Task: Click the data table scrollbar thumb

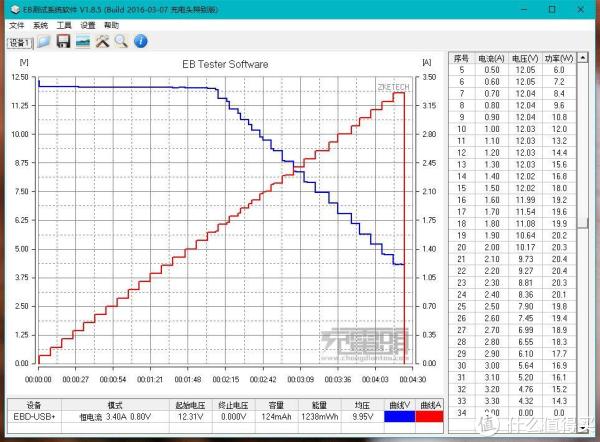Action: click(x=582, y=223)
